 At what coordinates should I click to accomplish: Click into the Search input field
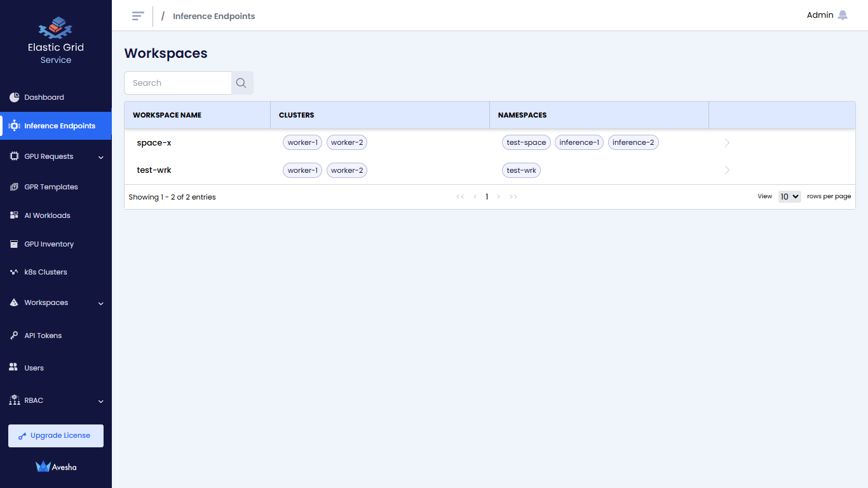pyautogui.click(x=178, y=83)
